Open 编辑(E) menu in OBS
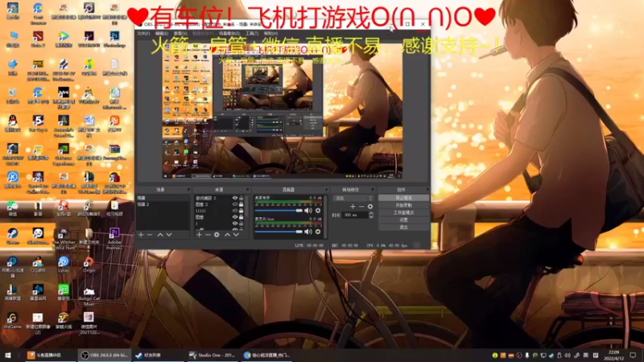 coord(162,33)
